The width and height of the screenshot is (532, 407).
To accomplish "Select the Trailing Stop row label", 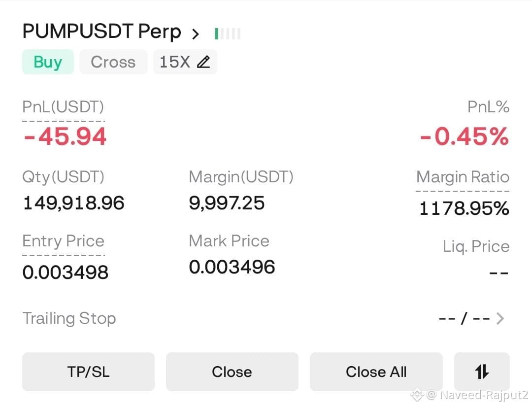I will 69,318.
